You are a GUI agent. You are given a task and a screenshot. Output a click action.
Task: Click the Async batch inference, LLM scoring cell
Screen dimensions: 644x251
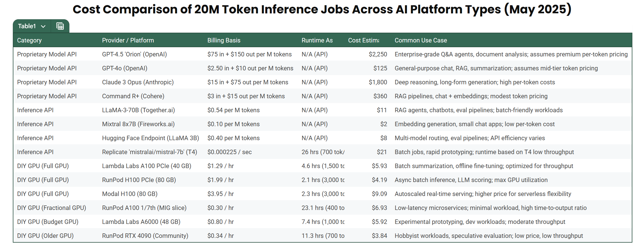tap(471, 180)
